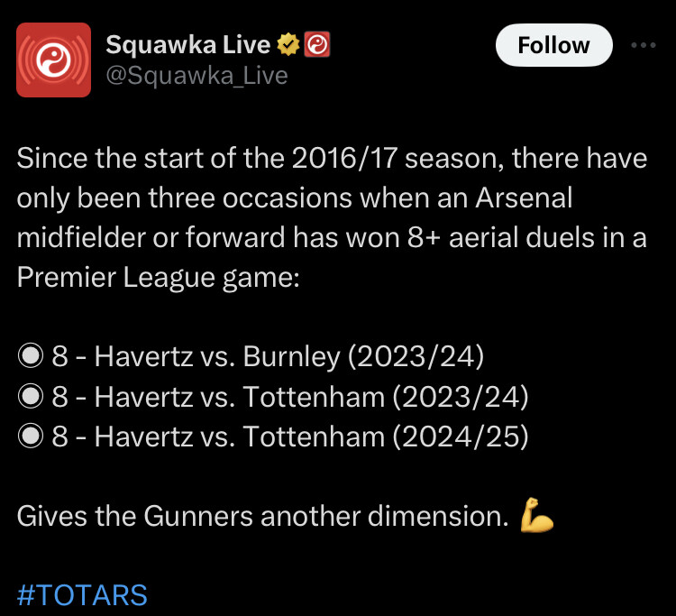Viewport: 676px width, 616px height.
Task: Follow the Squawka Live account
Action: [x=554, y=45]
